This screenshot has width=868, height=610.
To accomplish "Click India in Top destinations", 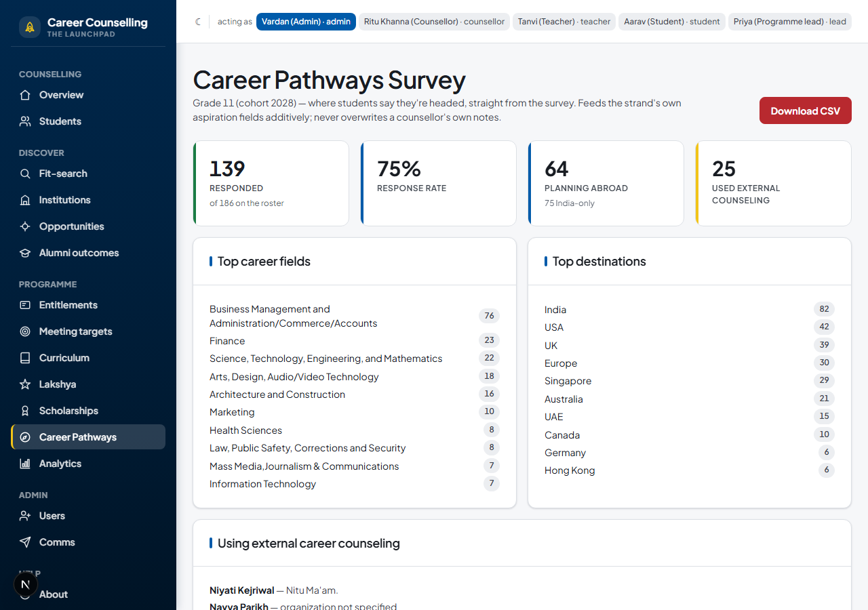I will [690, 310].
